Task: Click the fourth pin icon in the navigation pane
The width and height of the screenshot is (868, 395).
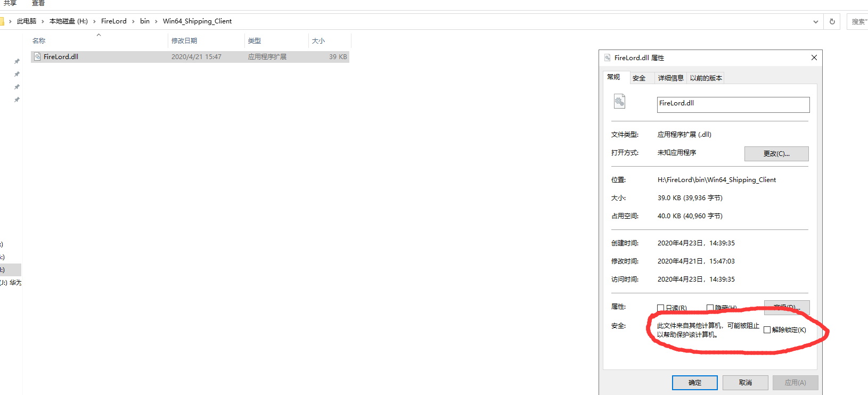Action: pos(17,100)
